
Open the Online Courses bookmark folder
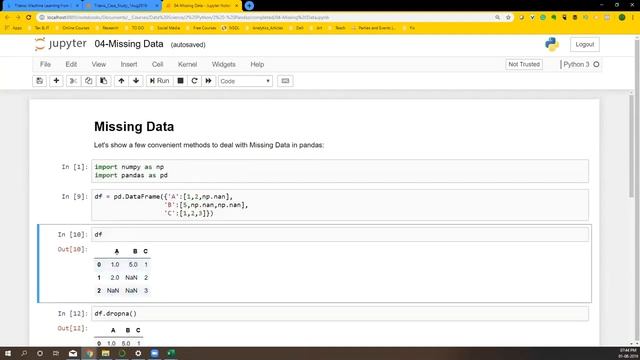[x=73, y=28]
